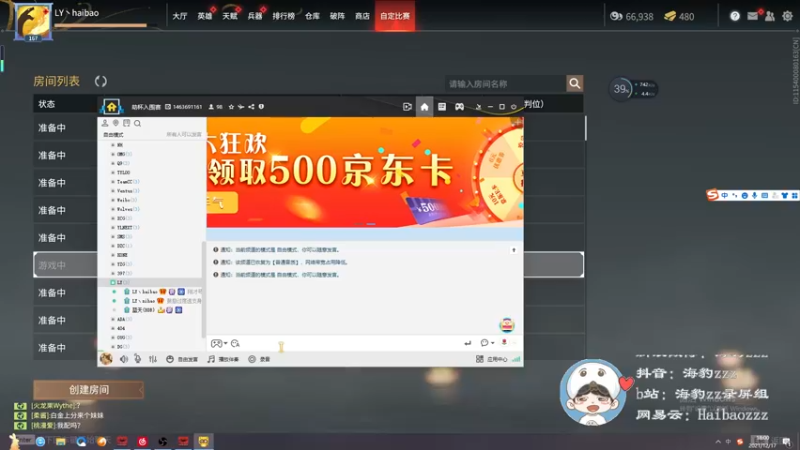The width and height of the screenshot is (800, 450).
Task: Click YY channel info exclamation icon
Action: pos(261,107)
